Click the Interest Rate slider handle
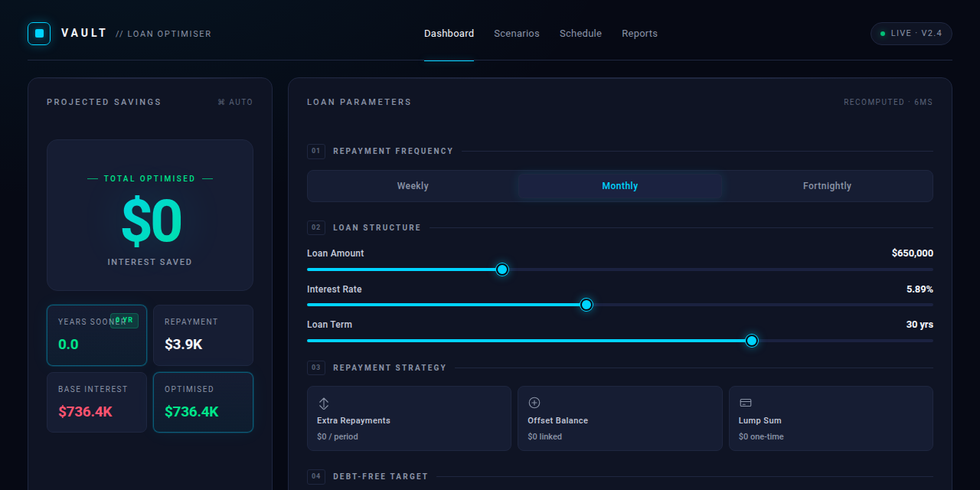The height and width of the screenshot is (490, 980). tap(586, 305)
